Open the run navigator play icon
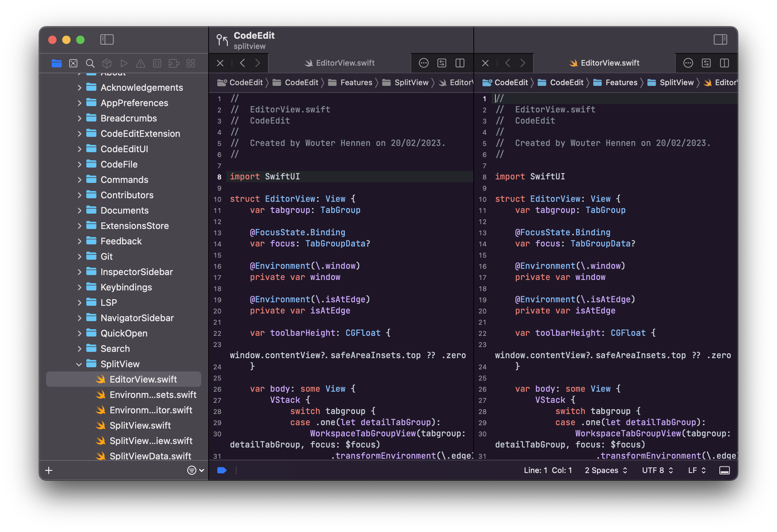The image size is (777, 532). click(124, 63)
